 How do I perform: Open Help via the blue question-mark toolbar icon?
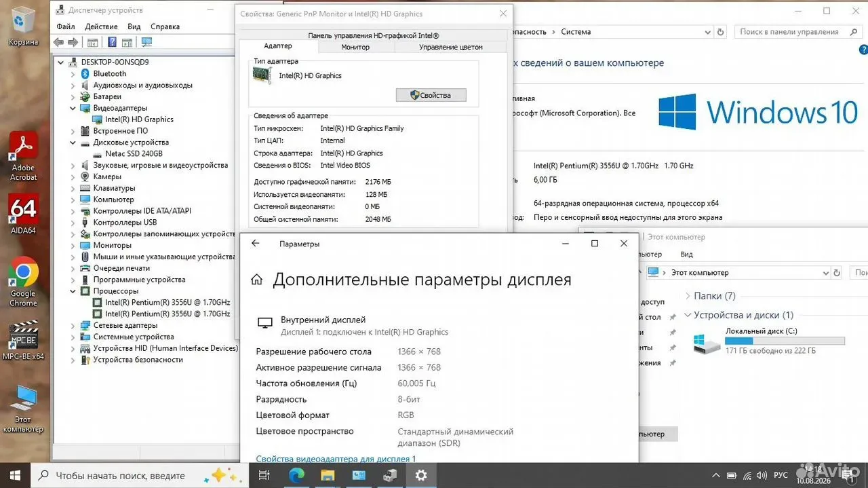coord(111,42)
